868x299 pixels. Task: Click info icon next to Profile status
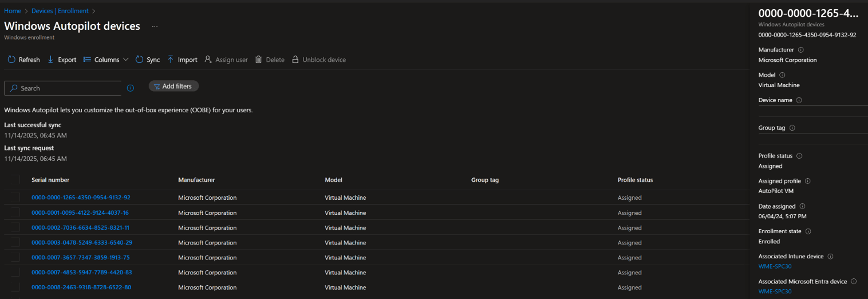(x=799, y=156)
